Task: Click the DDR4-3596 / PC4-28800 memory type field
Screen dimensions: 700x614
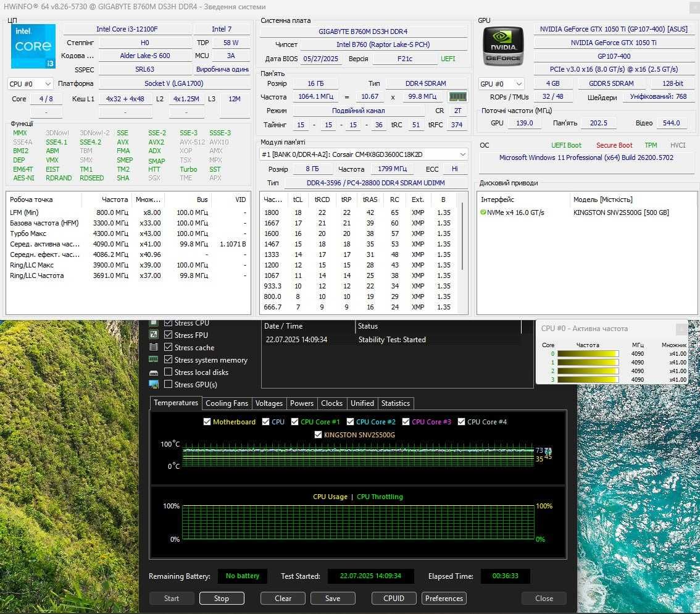Action: click(x=376, y=183)
